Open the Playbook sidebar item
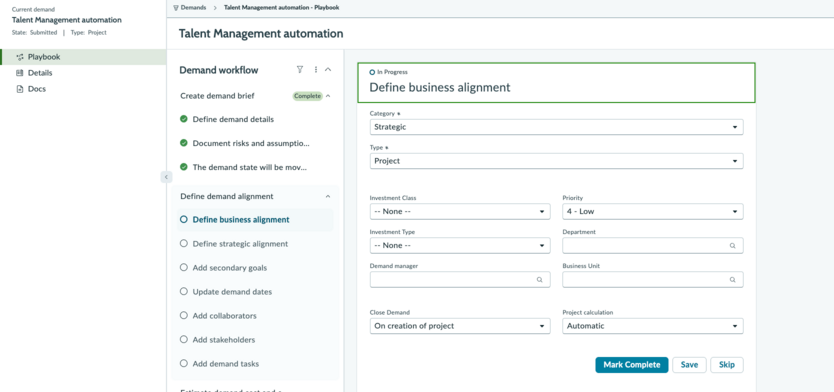 (x=83, y=57)
